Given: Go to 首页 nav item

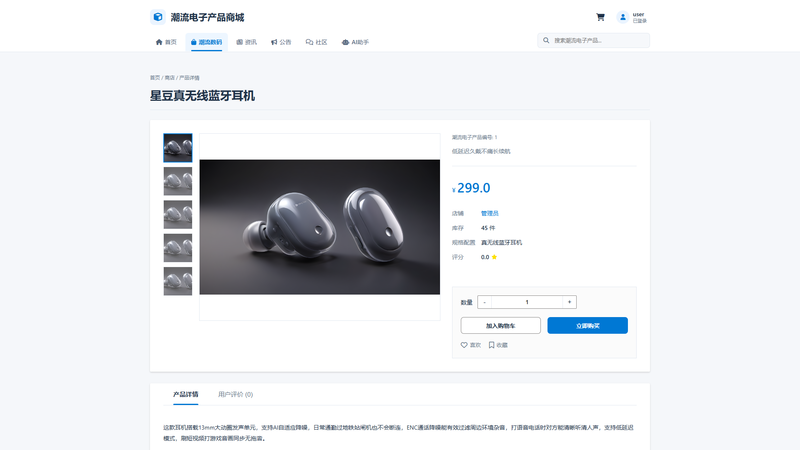Looking at the screenshot, I should [x=166, y=42].
